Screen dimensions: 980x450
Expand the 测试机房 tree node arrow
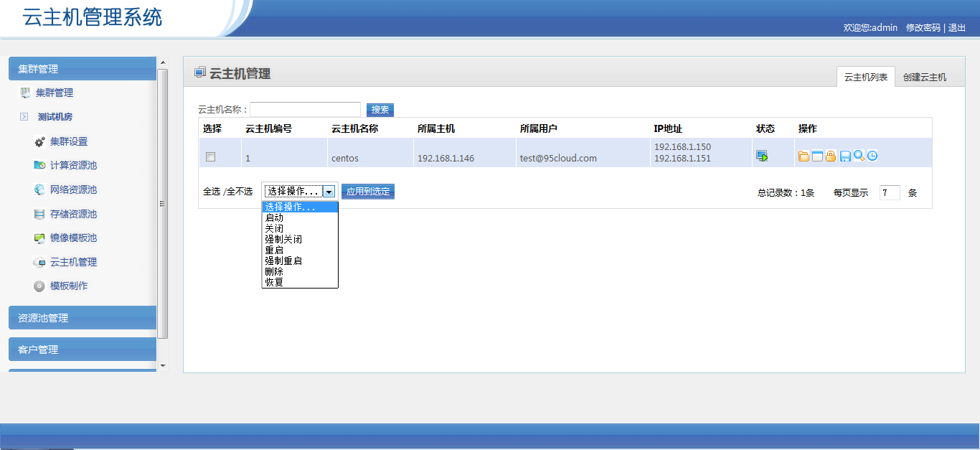tap(24, 117)
